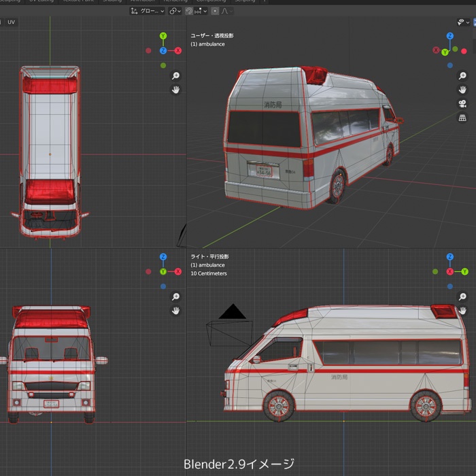Click Y axis in top-view gizmo
The height and width of the screenshot is (476, 476).
[163, 36]
